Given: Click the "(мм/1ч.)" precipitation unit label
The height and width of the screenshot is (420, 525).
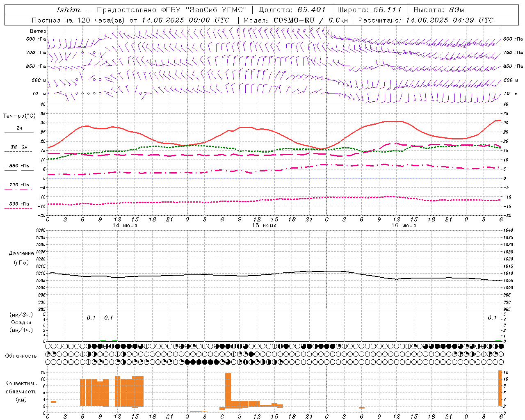Looking at the screenshot, I should [x=21, y=330].
